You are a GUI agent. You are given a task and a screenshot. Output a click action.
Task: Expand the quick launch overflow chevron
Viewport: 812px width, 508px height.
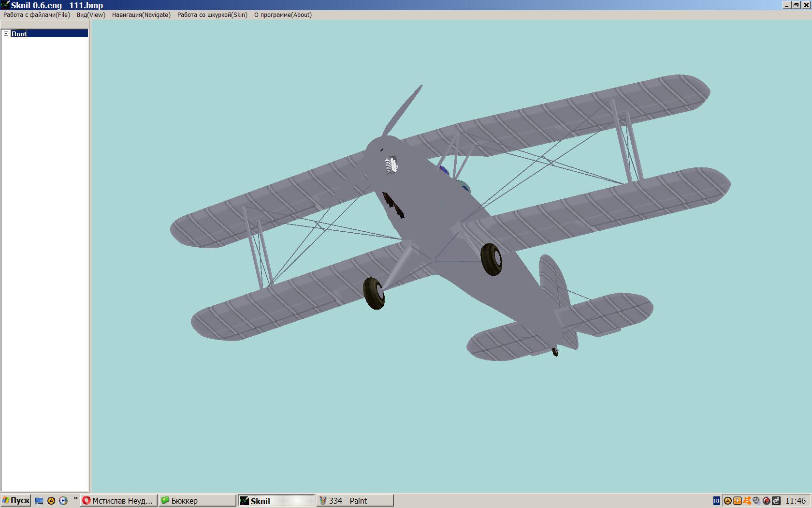tap(75, 498)
